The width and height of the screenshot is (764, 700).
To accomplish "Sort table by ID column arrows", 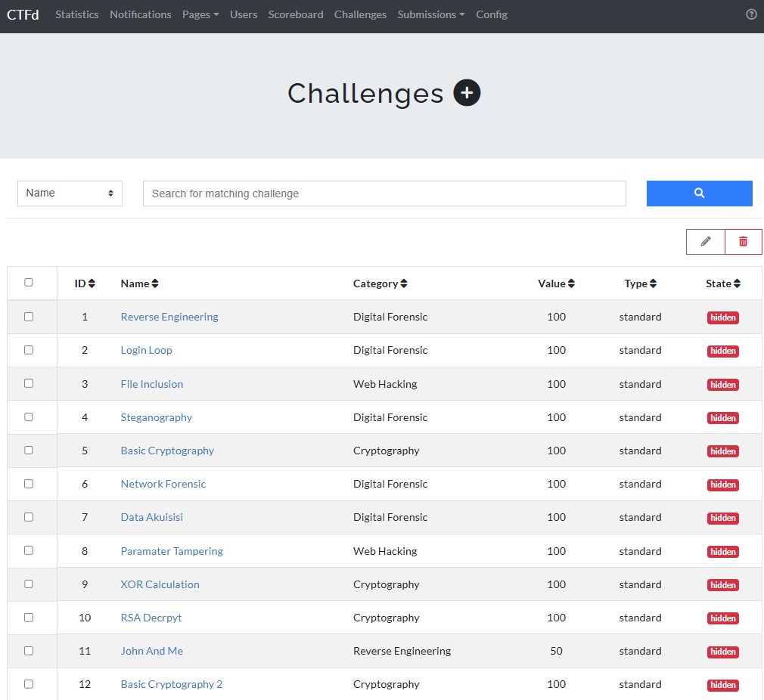I will click(92, 283).
